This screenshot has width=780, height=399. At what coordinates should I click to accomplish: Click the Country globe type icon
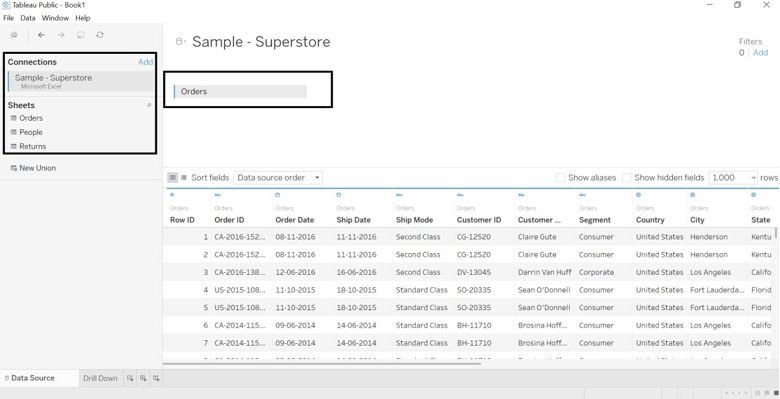pos(638,195)
